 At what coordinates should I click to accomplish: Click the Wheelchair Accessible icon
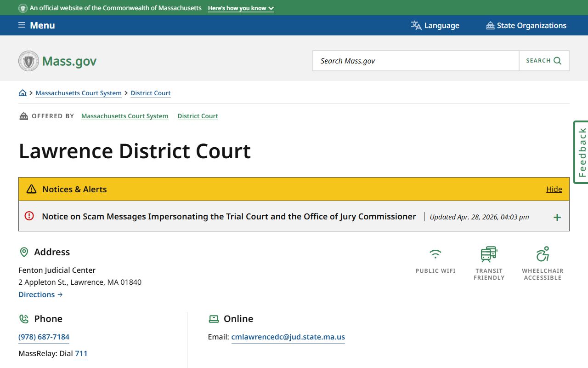coord(543,254)
